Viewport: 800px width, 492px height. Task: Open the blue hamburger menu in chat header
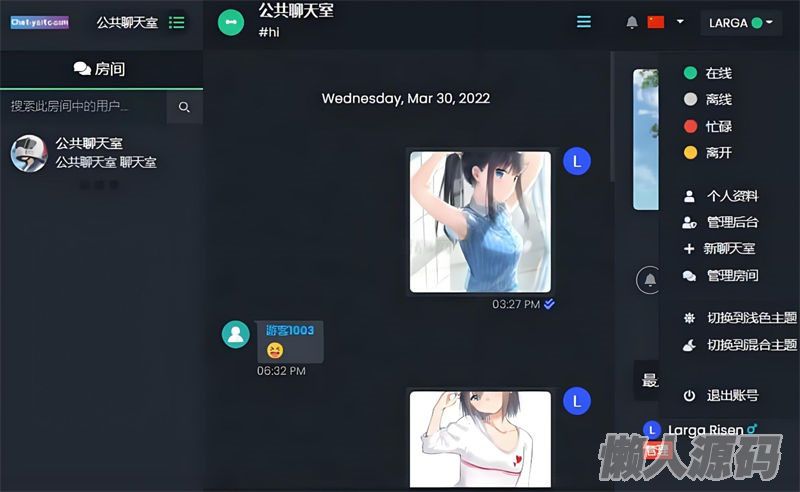(x=584, y=22)
